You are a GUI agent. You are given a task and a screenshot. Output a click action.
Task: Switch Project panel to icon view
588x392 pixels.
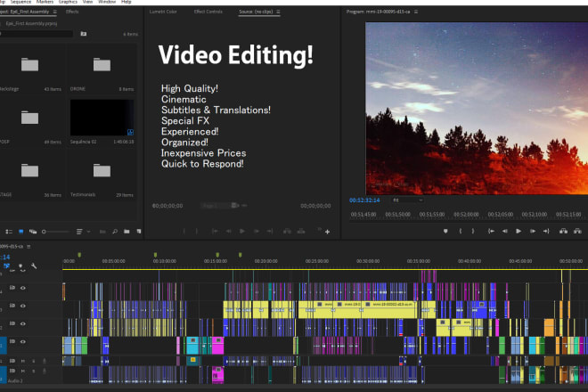[21, 232]
